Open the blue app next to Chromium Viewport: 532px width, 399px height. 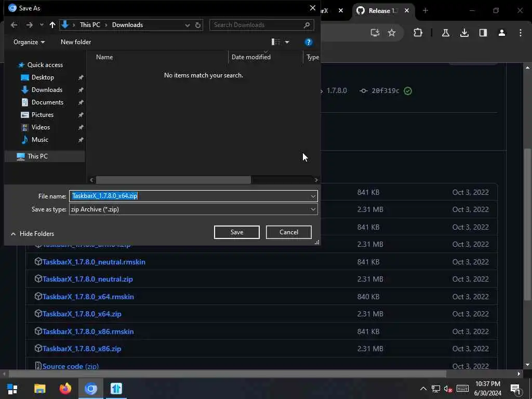click(x=116, y=389)
